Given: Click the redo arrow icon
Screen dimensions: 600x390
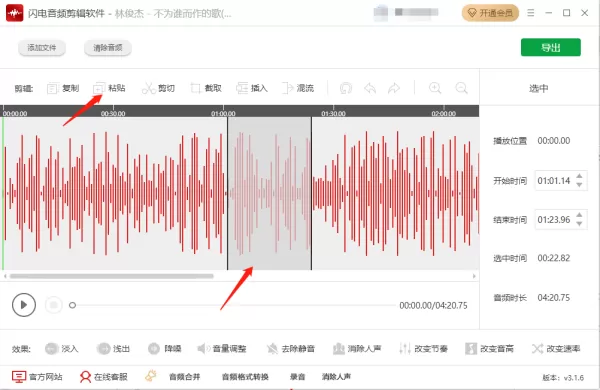Looking at the screenshot, I should point(394,88).
